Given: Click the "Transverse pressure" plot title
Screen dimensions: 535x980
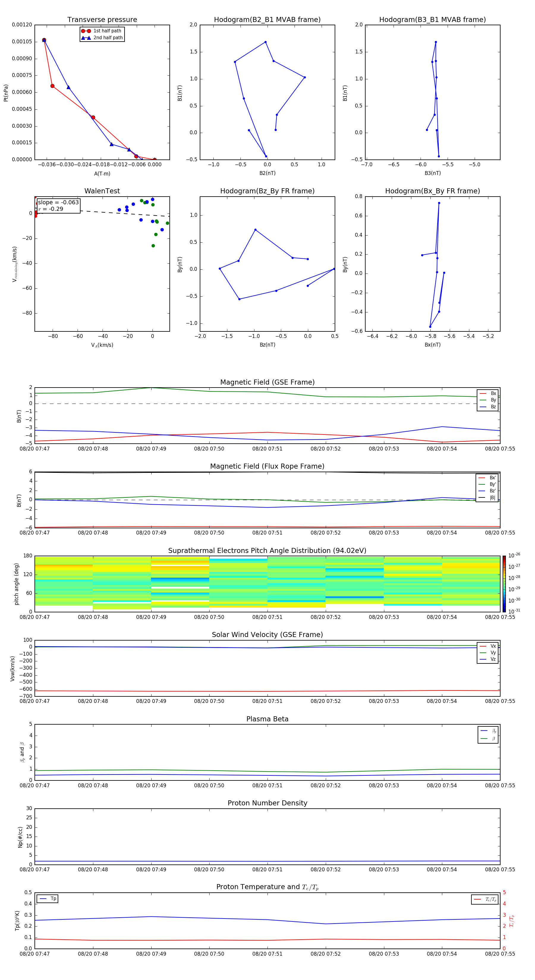Looking at the screenshot, I should [102, 20].
